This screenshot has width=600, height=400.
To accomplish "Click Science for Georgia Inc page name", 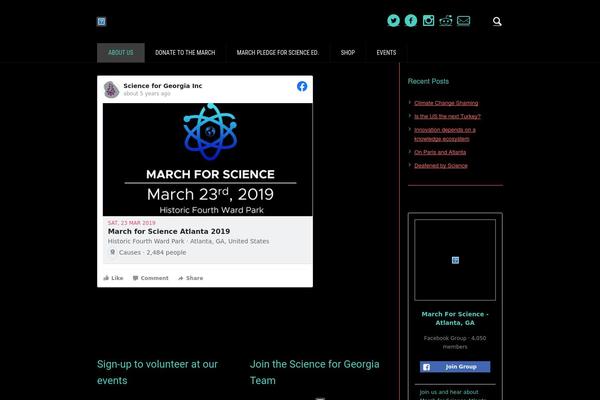I will pyautogui.click(x=163, y=86).
